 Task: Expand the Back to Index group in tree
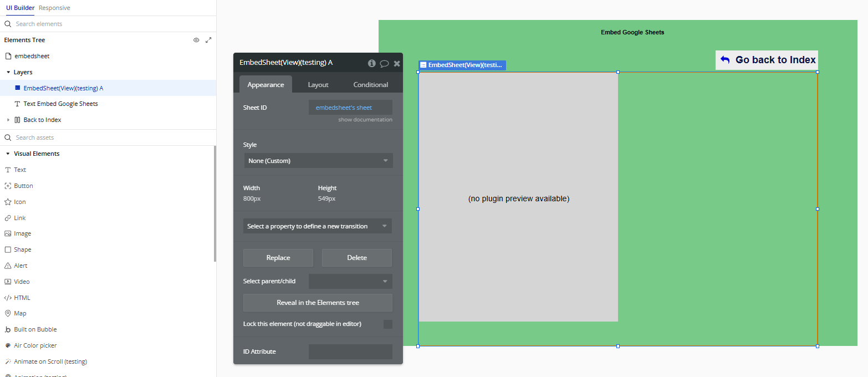coord(8,120)
